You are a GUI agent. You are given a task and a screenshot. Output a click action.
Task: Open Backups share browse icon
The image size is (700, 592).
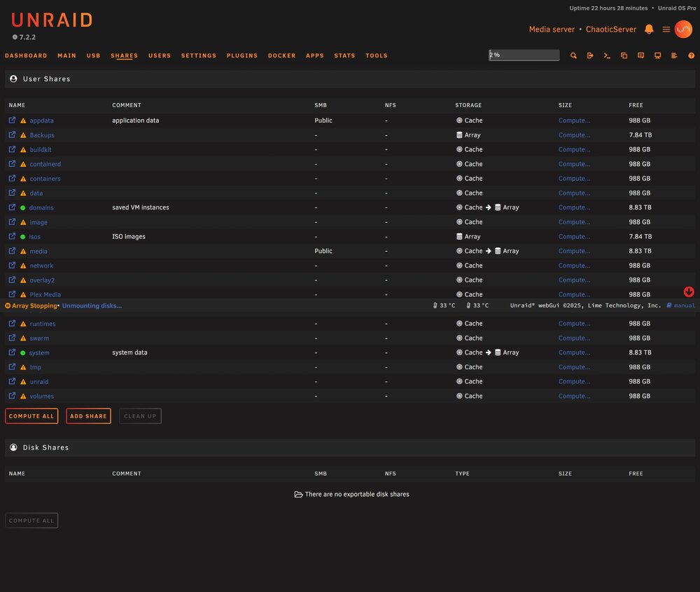pos(12,135)
